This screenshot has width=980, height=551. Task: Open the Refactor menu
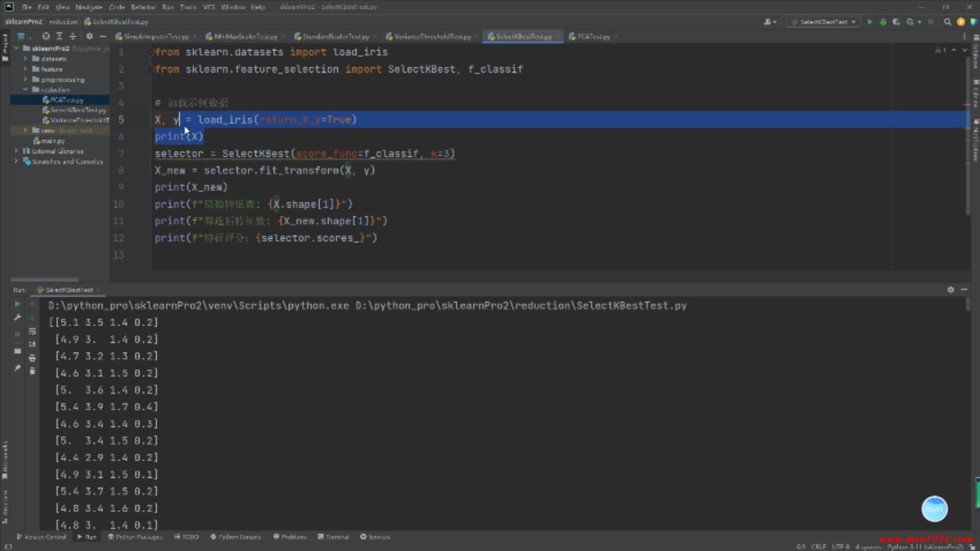point(143,7)
